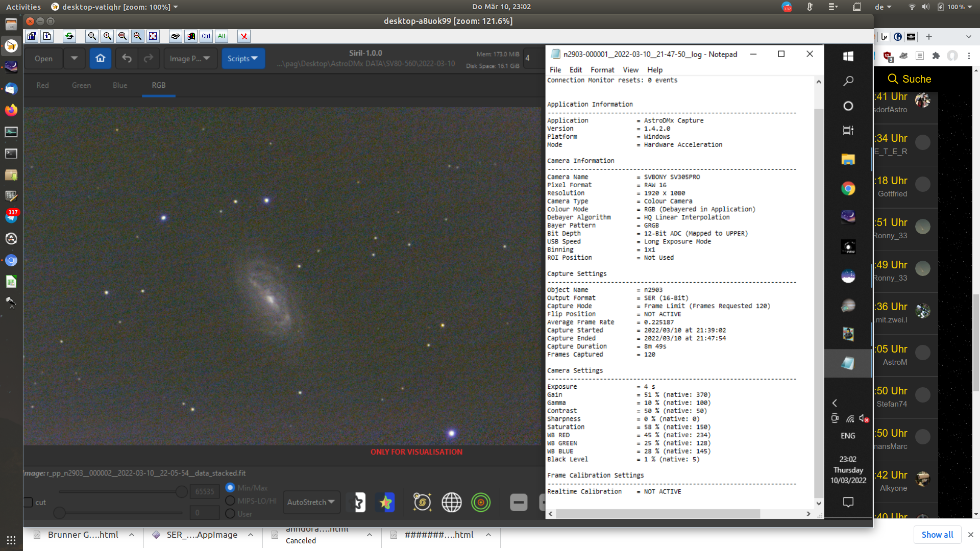The height and width of the screenshot is (551, 980).
Task: Expand options for SER_....AppImage download
Action: click(251, 535)
